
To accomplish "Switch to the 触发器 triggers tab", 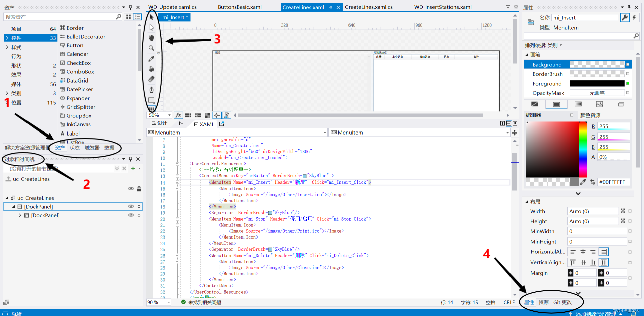I will (92, 148).
